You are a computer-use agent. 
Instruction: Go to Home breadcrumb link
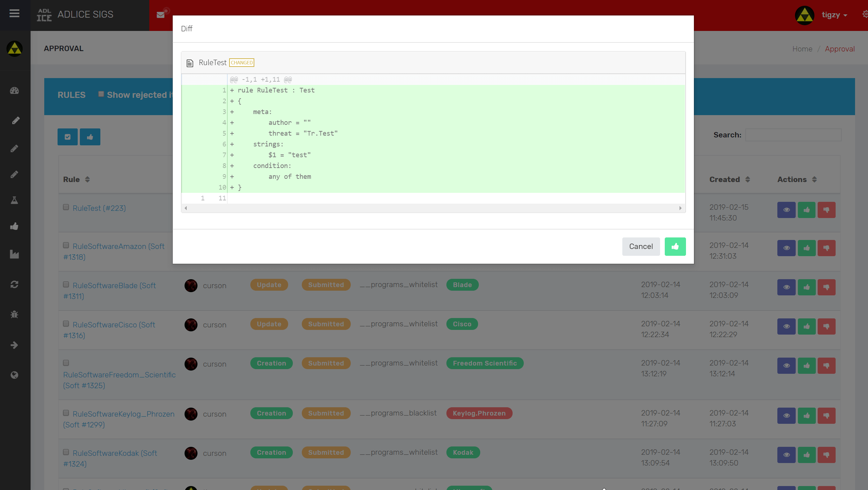(x=802, y=49)
